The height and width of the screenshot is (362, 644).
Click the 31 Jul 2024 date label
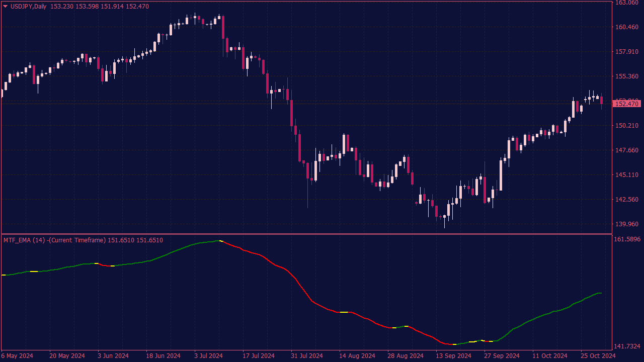pos(307,356)
